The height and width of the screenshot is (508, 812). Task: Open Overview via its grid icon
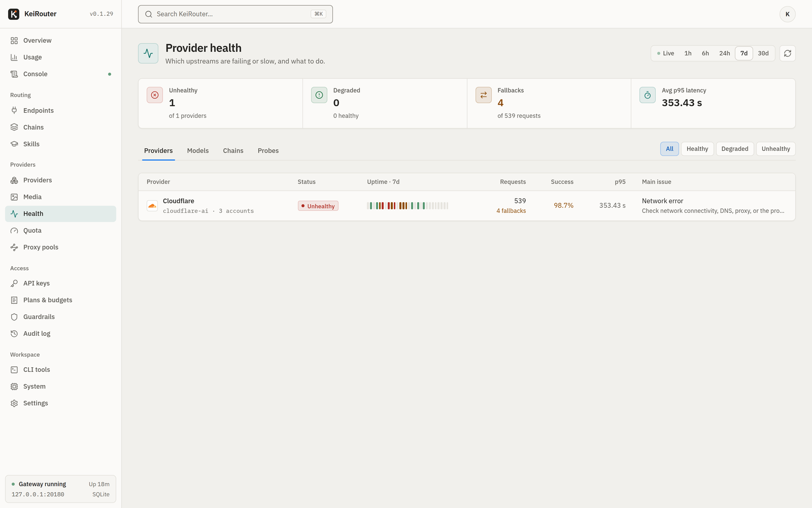tap(14, 41)
